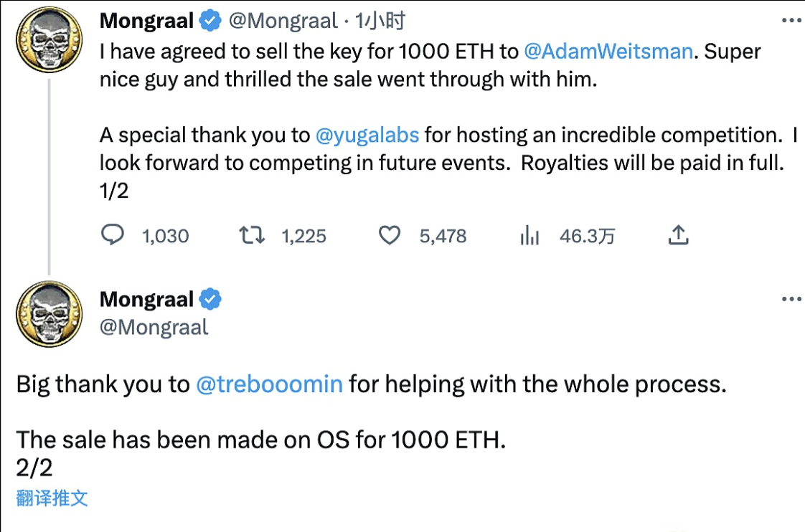Open tweet analytics bar chart icon
The height and width of the screenshot is (532, 805).
tap(529, 235)
